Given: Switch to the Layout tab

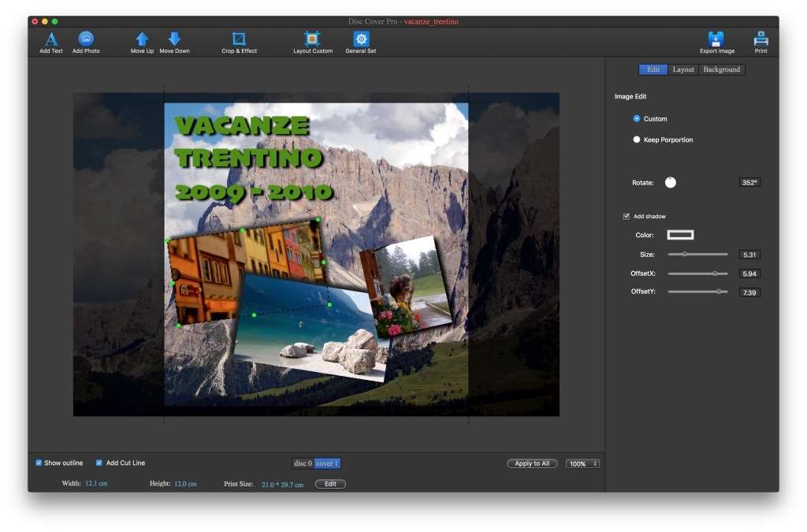Looking at the screenshot, I should coord(683,69).
